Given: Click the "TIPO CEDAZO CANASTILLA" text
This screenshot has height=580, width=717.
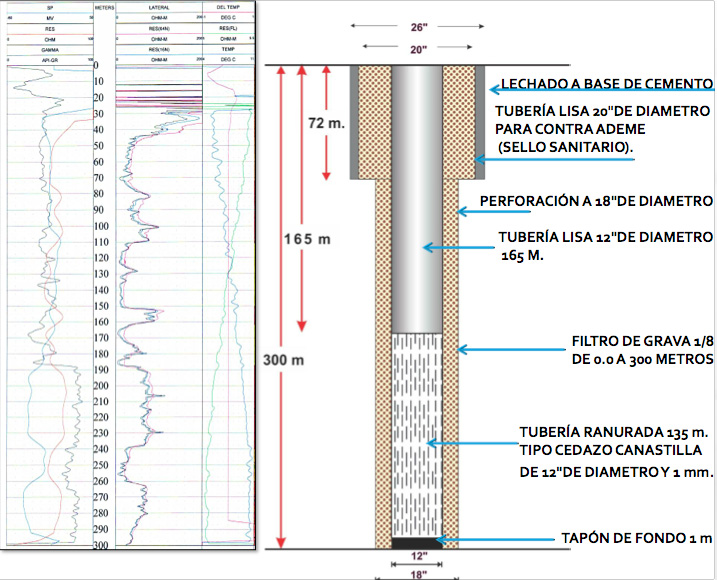Looking at the screenshot, I should point(610,450).
